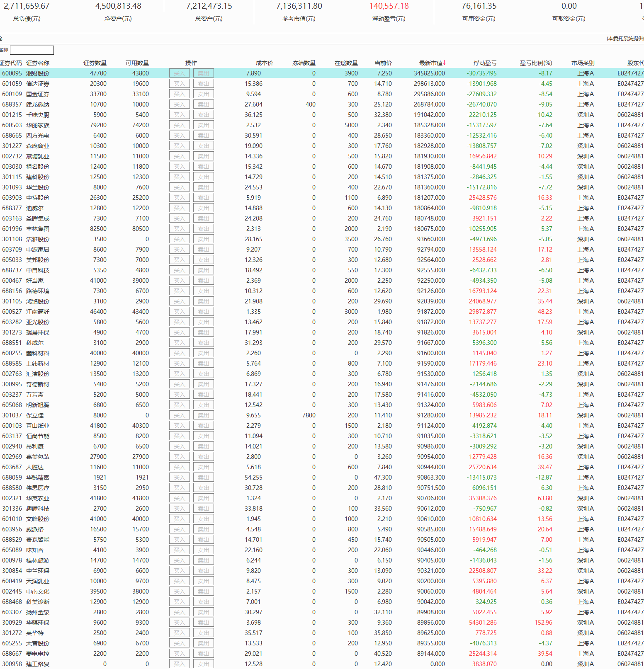
Task: Click 卖出 button for 湘财股份
Action: tap(204, 73)
